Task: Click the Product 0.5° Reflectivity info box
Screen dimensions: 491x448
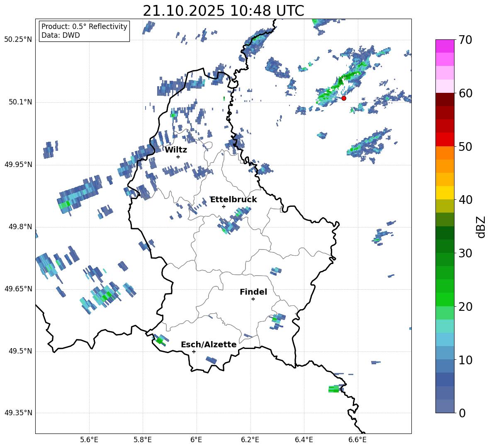Action: 84,31
